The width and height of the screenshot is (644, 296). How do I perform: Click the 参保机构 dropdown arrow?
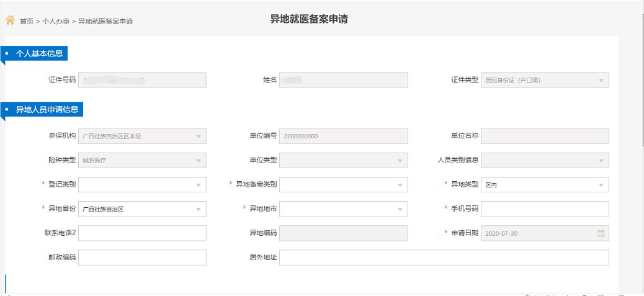pos(198,136)
